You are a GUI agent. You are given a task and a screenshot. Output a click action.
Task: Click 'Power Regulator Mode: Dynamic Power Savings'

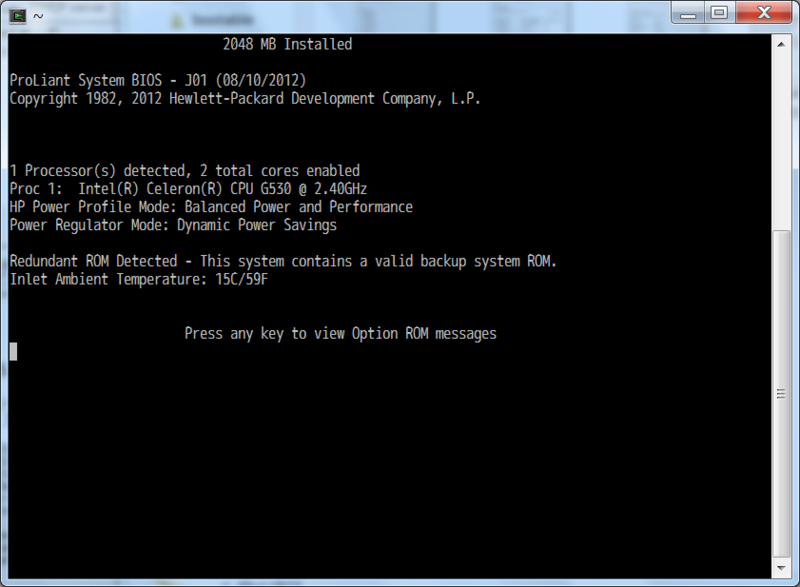(x=173, y=225)
